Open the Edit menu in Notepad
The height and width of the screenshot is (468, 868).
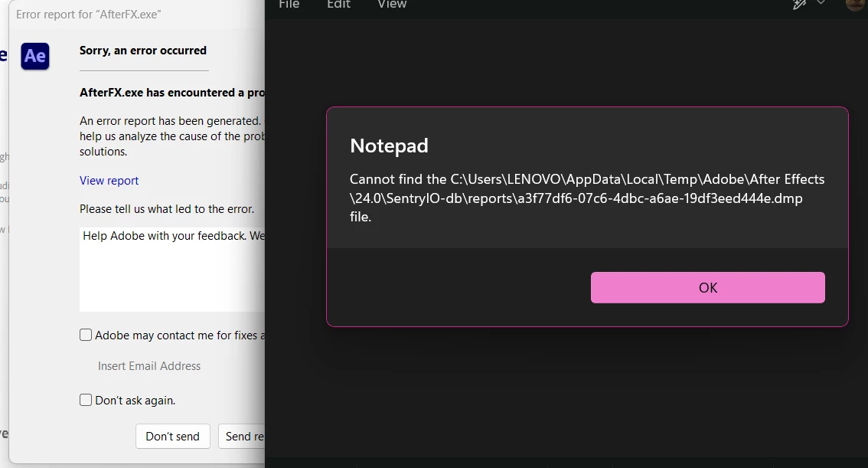click(338, 5)
